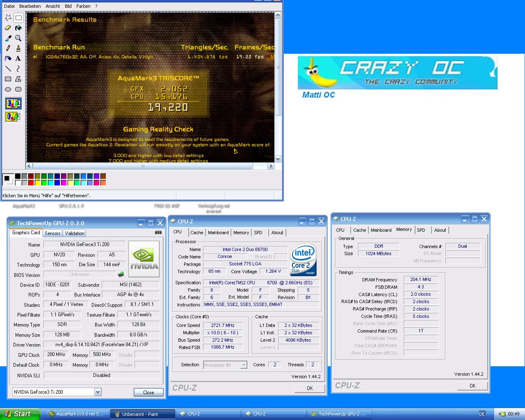Viewport: 525px width, 420px height.
Task: Switch to GPU-Z Sensors tab
Action: click(52, 233)
